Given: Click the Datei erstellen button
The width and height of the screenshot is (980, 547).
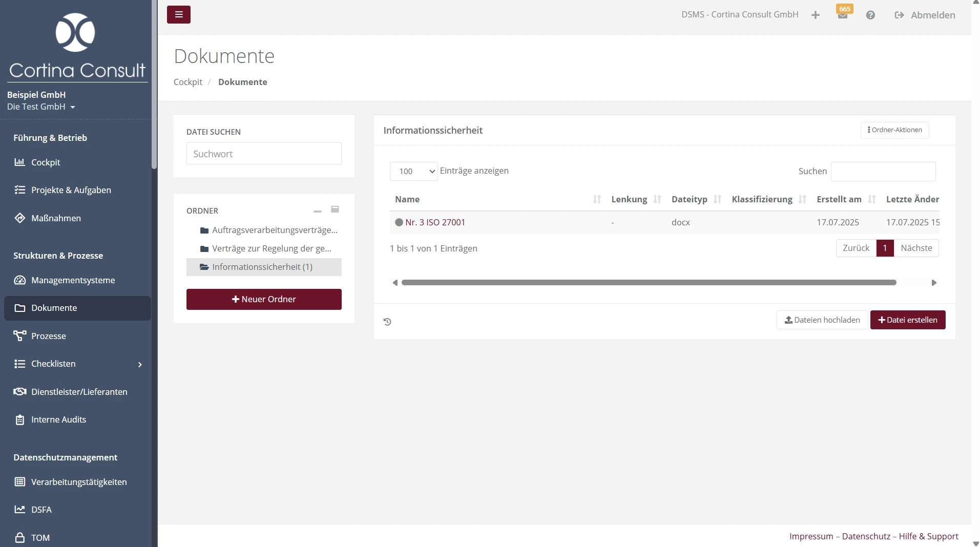Looking at the screenshot, I should tap(907, 320).
